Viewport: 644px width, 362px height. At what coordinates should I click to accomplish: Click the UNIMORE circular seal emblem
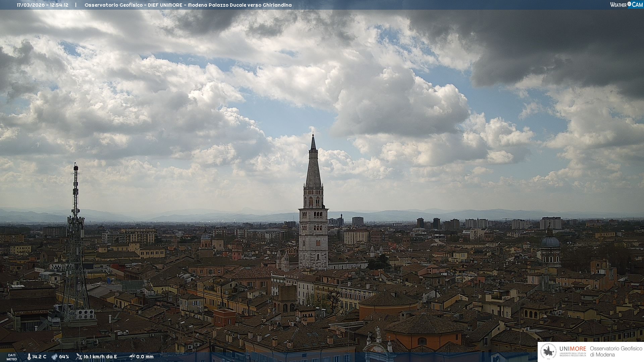(x=548, y=352)
